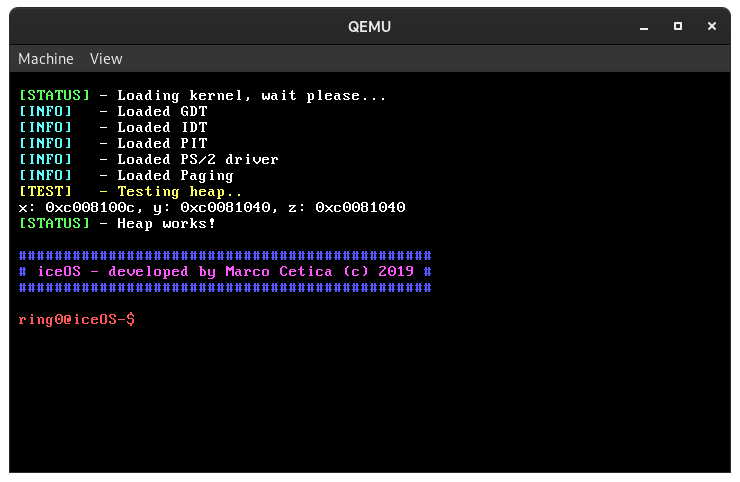Click the 'Loaded PIT' info line
The height and width of the screenshot is (482, 740).
tap(162, 144)
